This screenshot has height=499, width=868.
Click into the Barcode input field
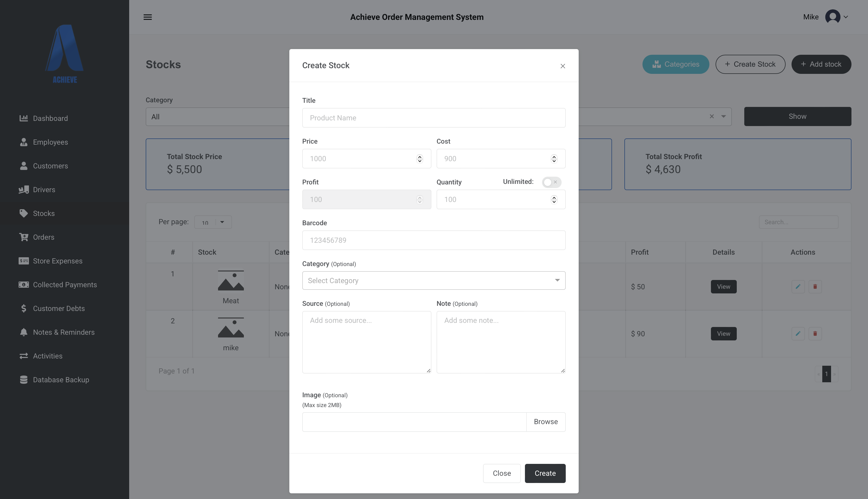(x=433, y=240)
